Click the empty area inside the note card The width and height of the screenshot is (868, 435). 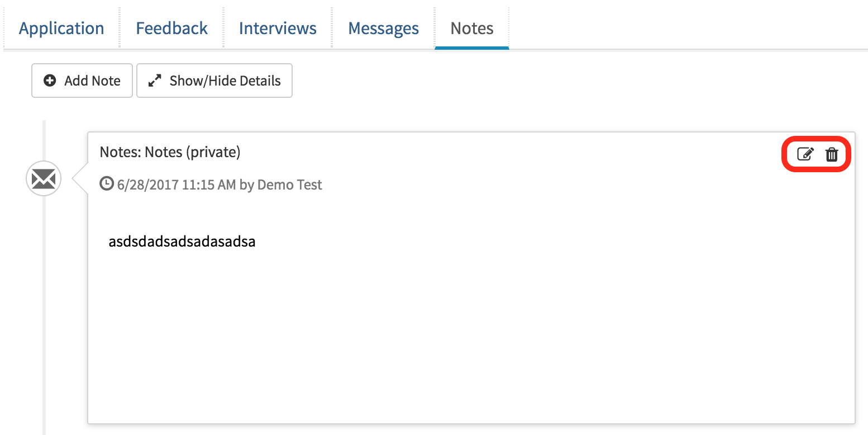469,335
